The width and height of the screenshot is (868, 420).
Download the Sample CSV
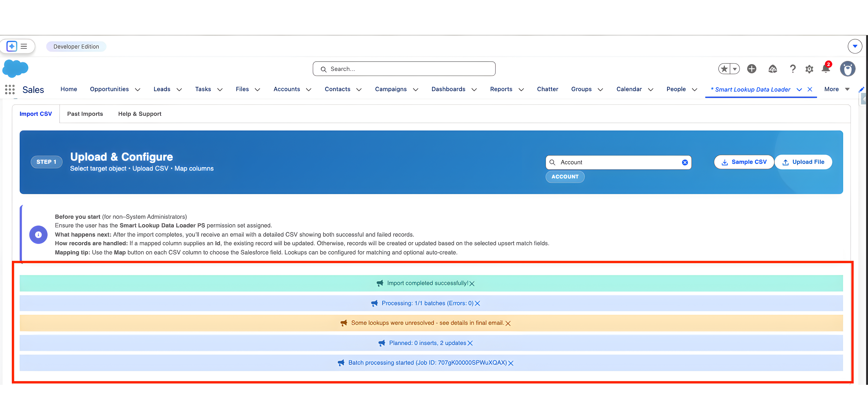pyautogui.click(x=744, y=162)
